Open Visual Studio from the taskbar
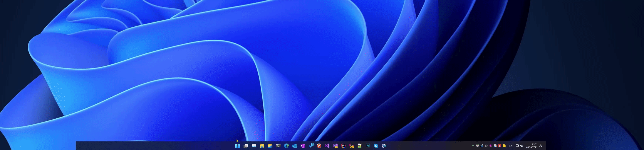Image resolution: width=644 pixels, height=150 pixels. [327, 146]
